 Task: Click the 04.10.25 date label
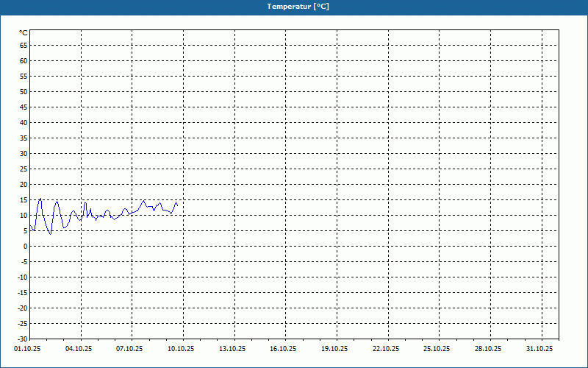(x=79, y=349)
